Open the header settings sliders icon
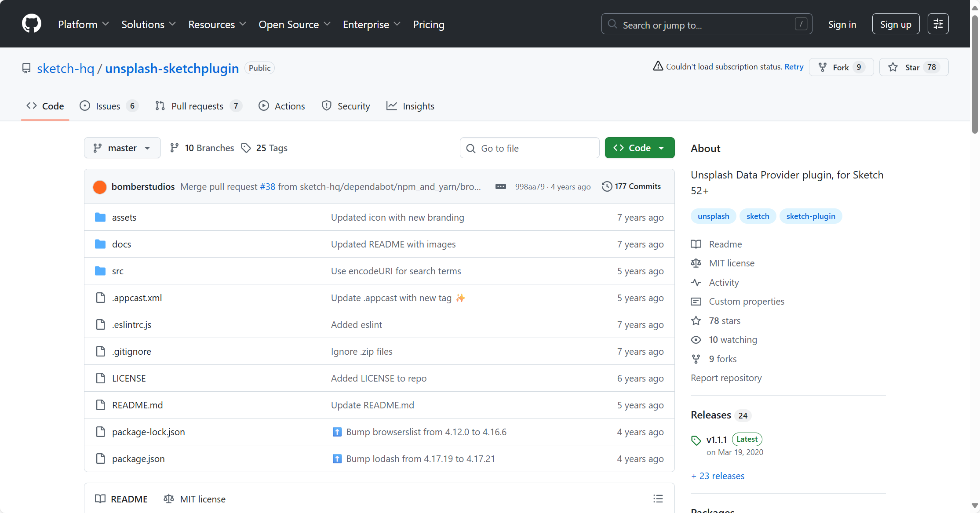 (938, 24)
